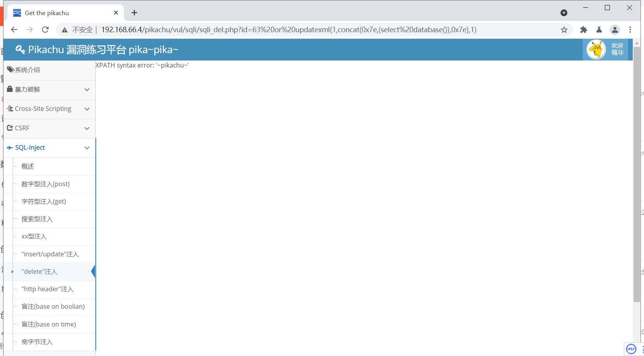Expand the 暴力破解 chevron
The image size is (644, 356).
(x=87, y=90)
